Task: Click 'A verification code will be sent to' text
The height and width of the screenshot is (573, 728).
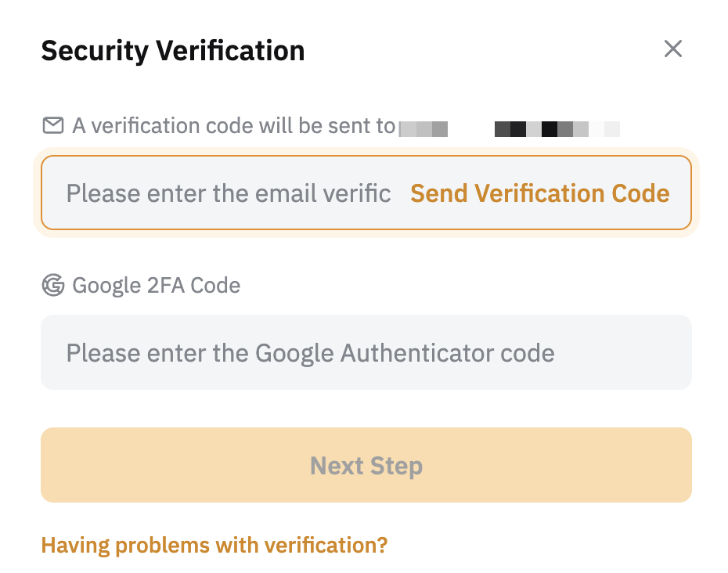Action: pyautogui.click(x=233, y=125)
